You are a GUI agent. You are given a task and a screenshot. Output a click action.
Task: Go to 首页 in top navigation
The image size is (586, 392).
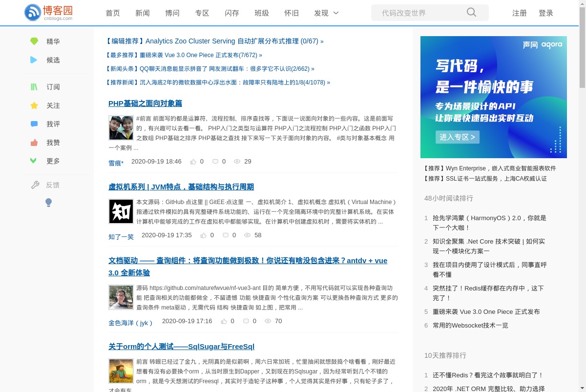(x=113, y=13)
